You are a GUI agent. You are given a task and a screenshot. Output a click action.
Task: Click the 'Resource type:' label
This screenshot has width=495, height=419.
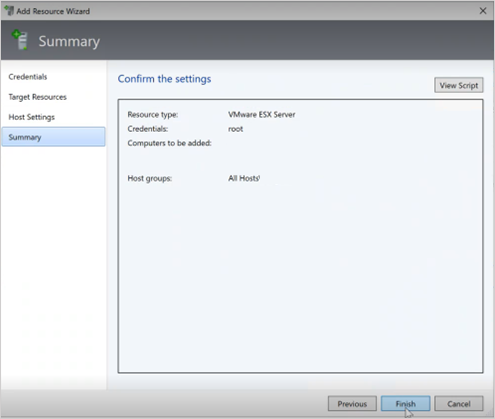[x=153, y=115]
